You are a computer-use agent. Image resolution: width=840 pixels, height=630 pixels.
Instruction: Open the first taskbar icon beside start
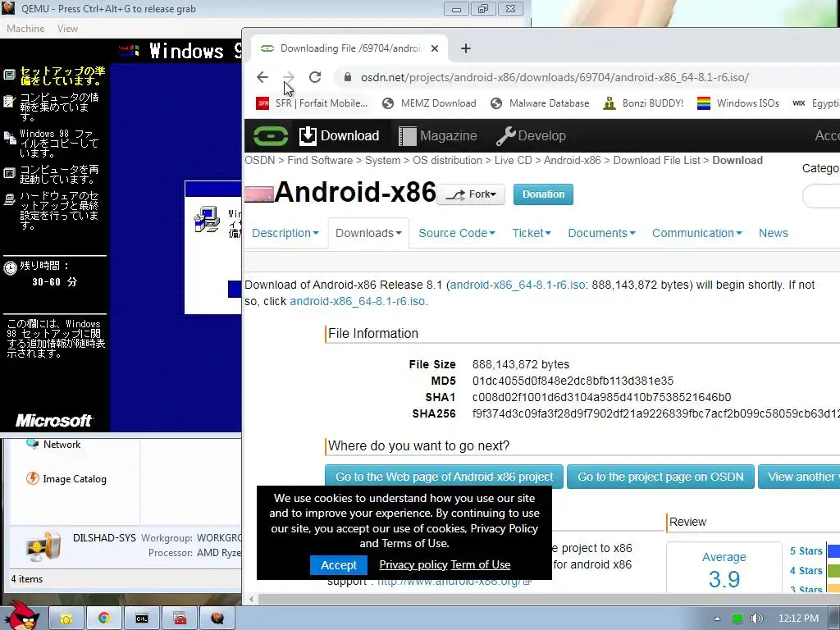point(66,619)
